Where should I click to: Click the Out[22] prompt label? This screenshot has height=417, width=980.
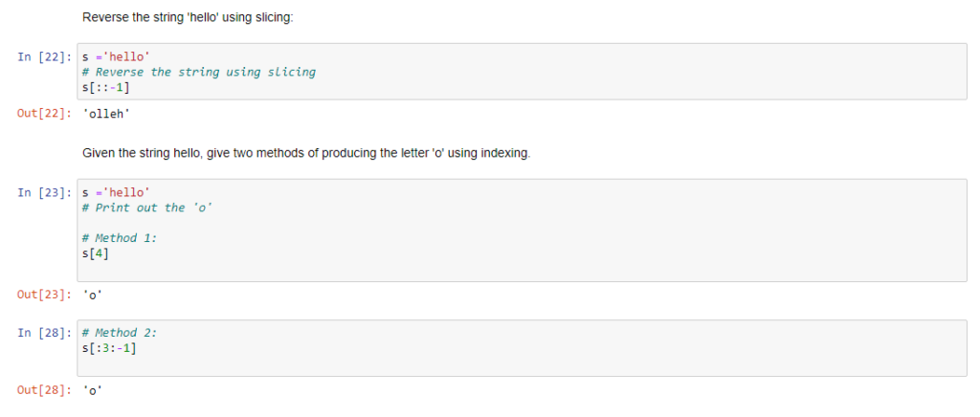(x=44, y=114)
